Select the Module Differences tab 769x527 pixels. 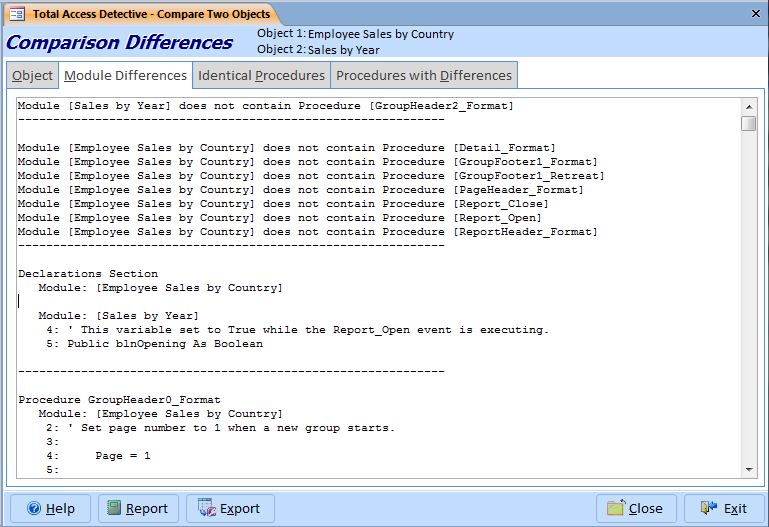click(126, 75)
